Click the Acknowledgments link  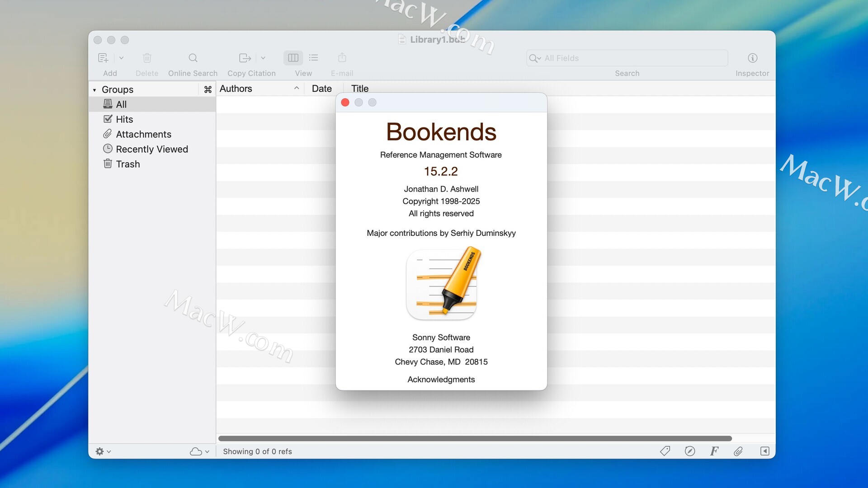(441, 380)
